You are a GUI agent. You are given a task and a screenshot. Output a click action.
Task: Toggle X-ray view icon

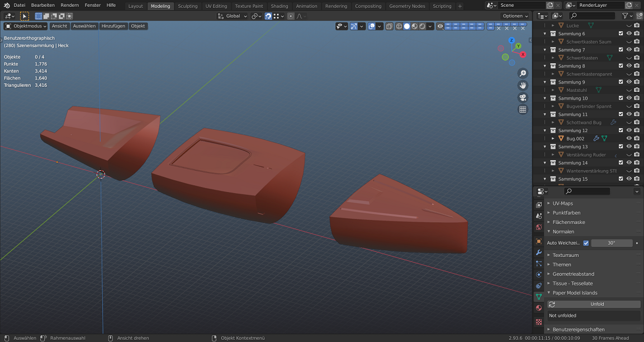[389, 26]
